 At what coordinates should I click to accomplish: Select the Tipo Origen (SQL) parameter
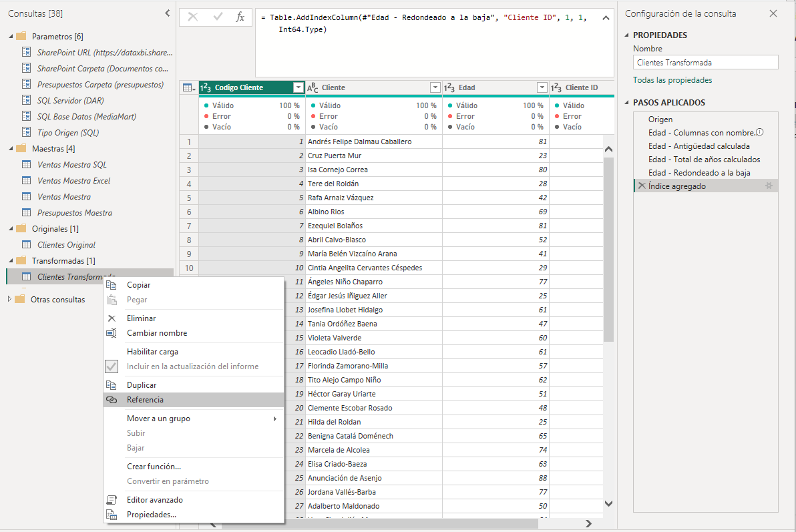[68, 132]
